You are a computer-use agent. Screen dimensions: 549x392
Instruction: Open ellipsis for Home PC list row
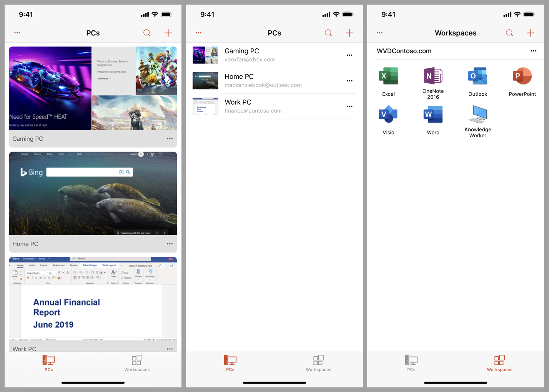349,81
